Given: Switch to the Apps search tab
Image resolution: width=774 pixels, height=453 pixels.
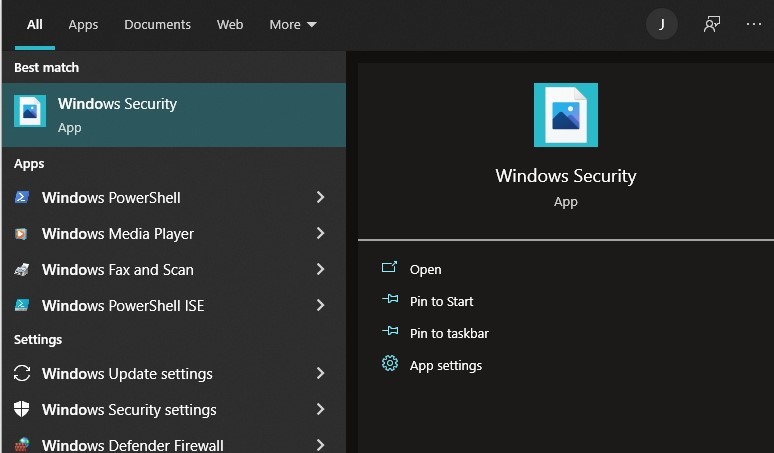Looking at the screenshot, I should (x=83, y=25).
